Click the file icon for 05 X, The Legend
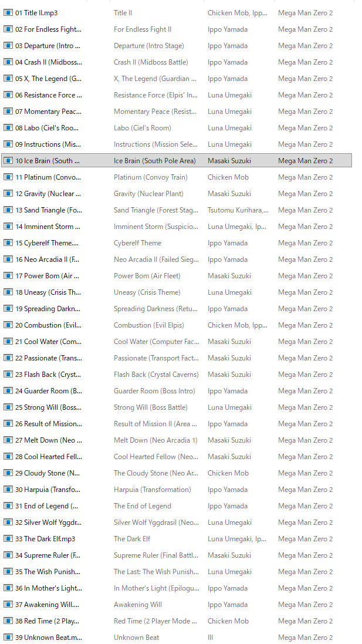Image resolution: width=362 pixels, height=644 pixels. pyautogui.click(x=8, y=79)
